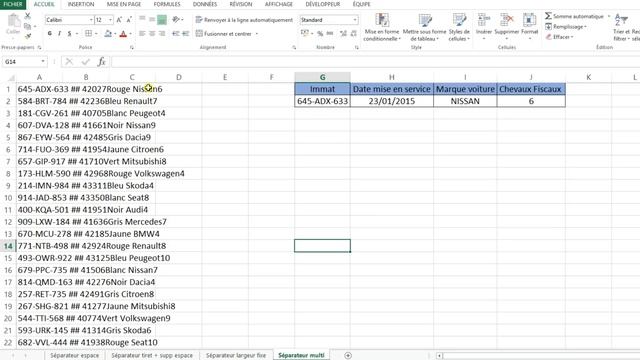Toggle underline (S) formatting
Image resolution: width=640 pixels, height=360 pixels.
pos(69,33)
